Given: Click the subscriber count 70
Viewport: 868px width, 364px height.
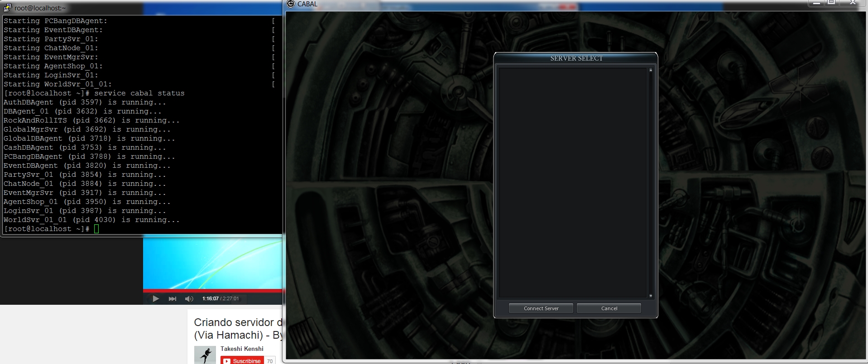Looking at the screenshot, I should 270,361.
